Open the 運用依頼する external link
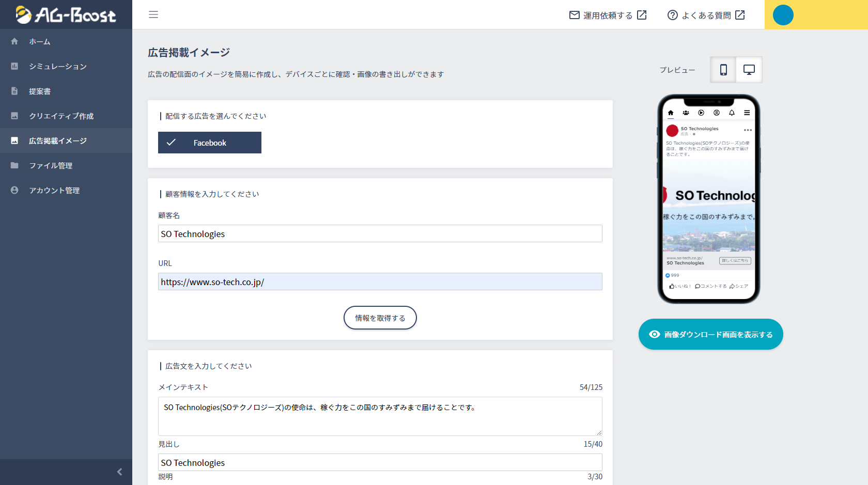The image size is (868, 485). [608, 15]
